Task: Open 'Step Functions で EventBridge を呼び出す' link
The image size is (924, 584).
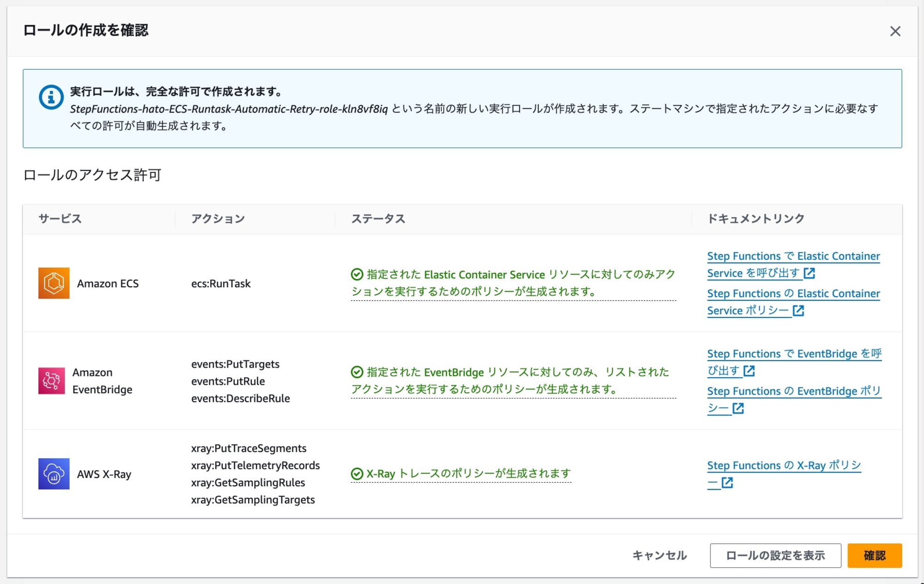Action: point(794,362)
